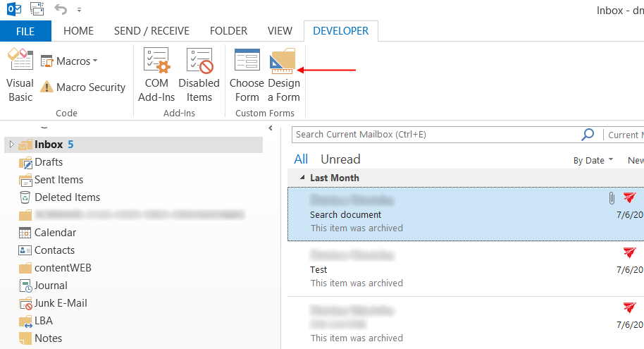Open the By Date sort dropdown
This screenshot has width=644, height=349.
pyautogui.click(x=593, y=160)
